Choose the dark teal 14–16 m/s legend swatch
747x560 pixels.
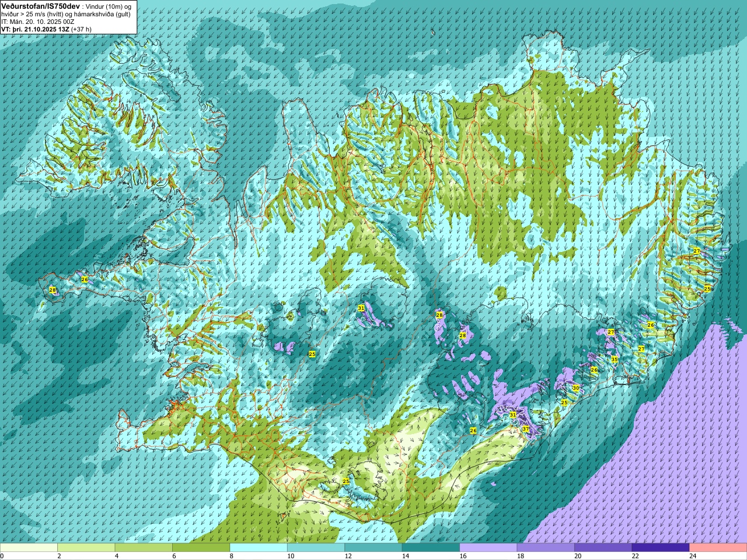(431, 548)
